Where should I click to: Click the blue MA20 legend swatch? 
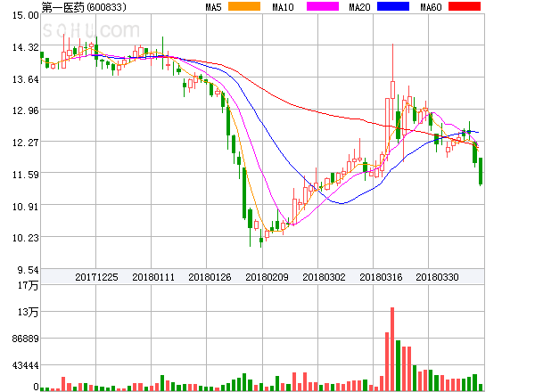pos(393,6)
